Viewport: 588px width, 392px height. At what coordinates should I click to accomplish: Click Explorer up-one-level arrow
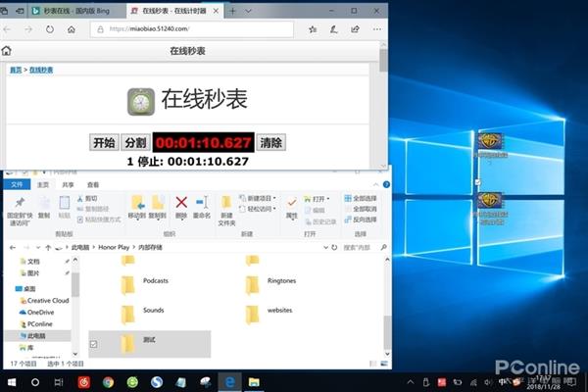pos(48,248)
